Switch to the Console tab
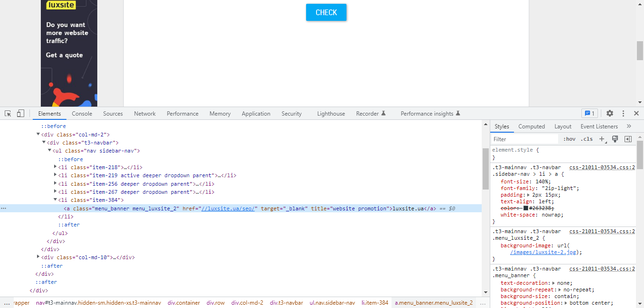This screenshot has height=308, width=644. [82, 113]
